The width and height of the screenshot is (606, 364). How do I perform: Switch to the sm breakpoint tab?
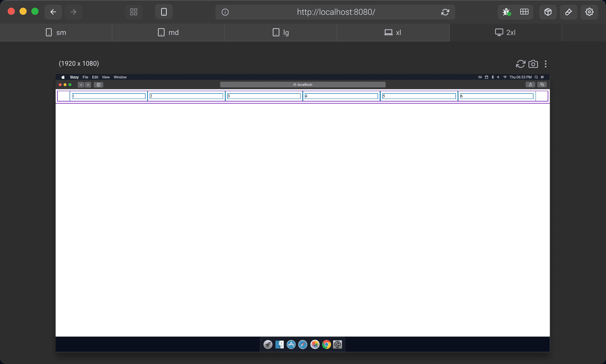point(56,33)
